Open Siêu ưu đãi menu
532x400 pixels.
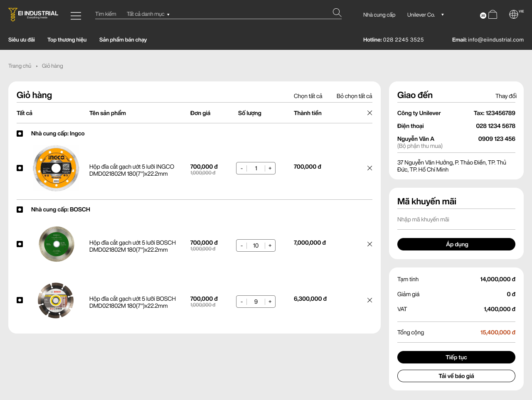22,40
